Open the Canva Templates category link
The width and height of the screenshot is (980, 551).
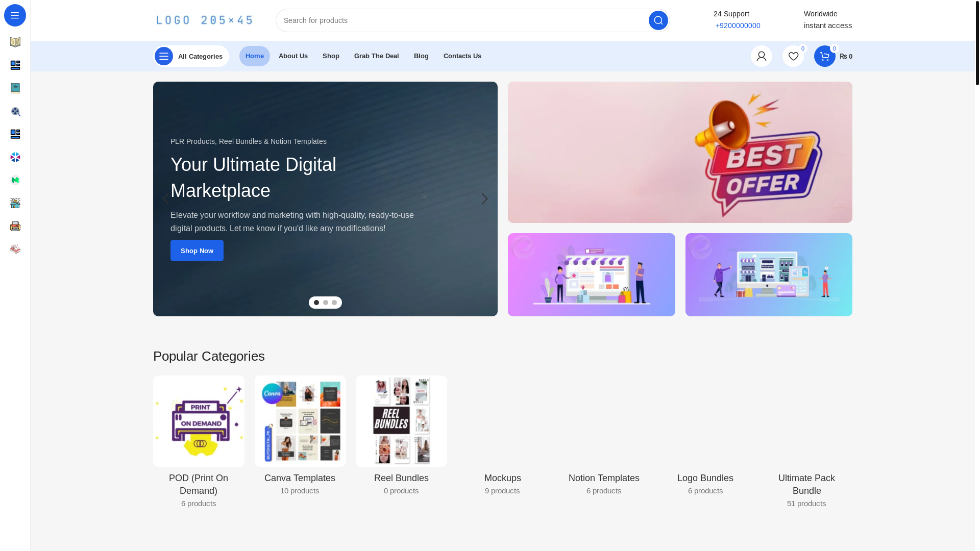[300, 478]
